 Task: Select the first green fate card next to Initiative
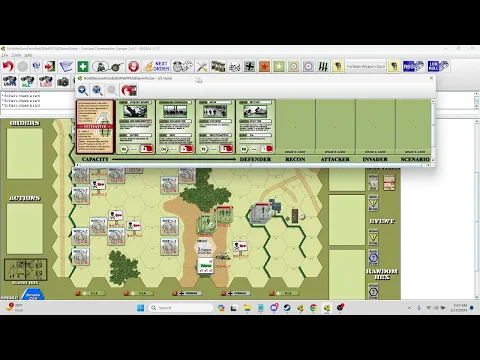[135, 127]
